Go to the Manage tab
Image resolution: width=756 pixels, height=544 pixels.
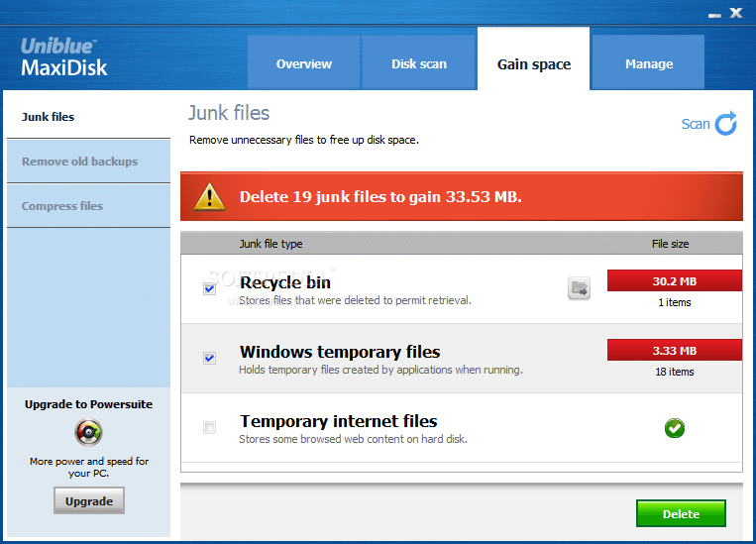click(x=648, y=63)
